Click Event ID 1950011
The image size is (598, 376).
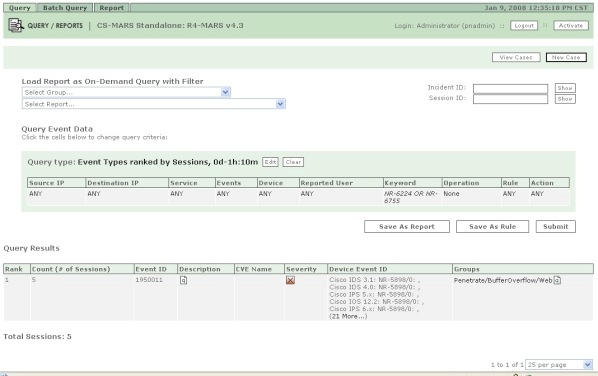point(149,280)
